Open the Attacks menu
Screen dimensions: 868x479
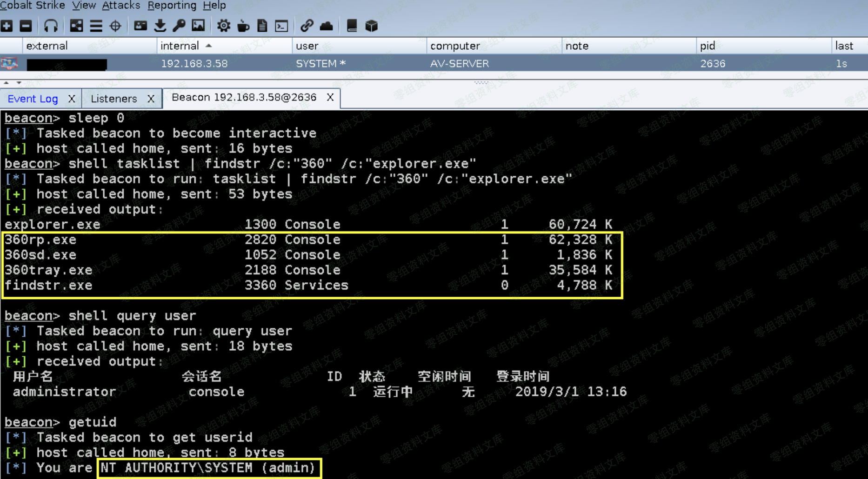[x=121, y=6]
